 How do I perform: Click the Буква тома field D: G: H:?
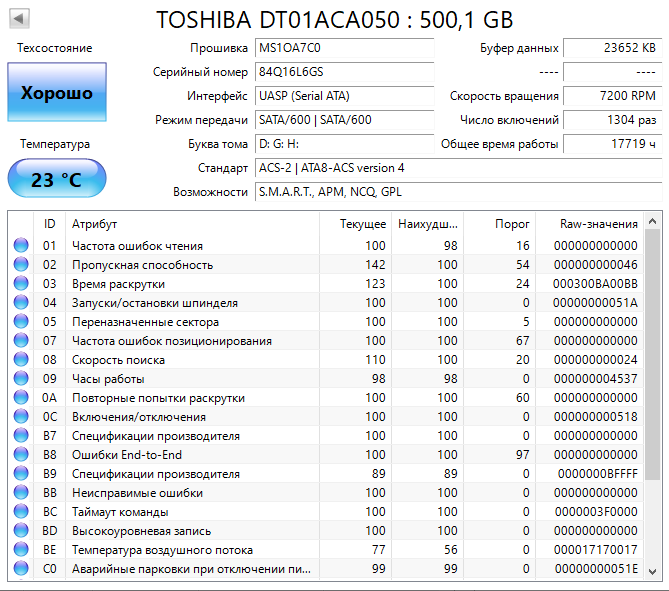click(x=345, y=144)
